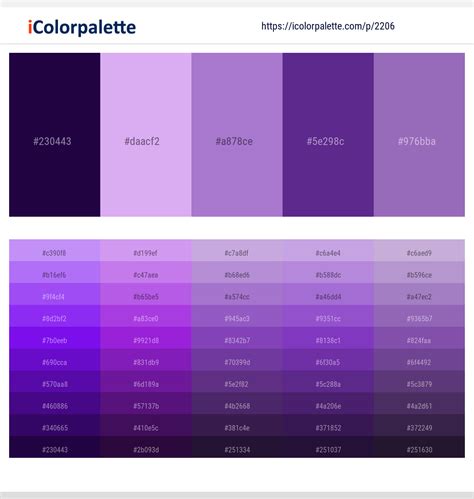Image resolution: width=474 pixels, height=499 pixels.
Task: Click the #c6aed9 shade cell
Action: [419, 251]
